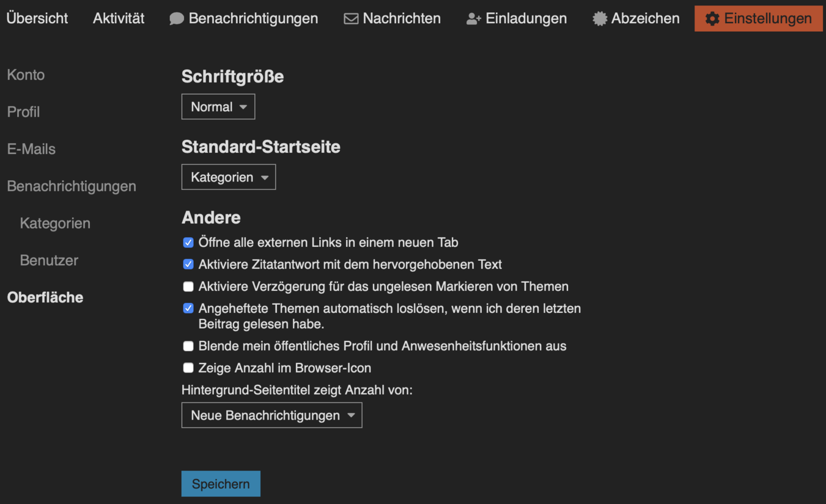Click the speech bubble icon beside Benachrichtigungen
The width and height of the screenshot is (826, 504).
pyautogui.click(x=177, y=19)
